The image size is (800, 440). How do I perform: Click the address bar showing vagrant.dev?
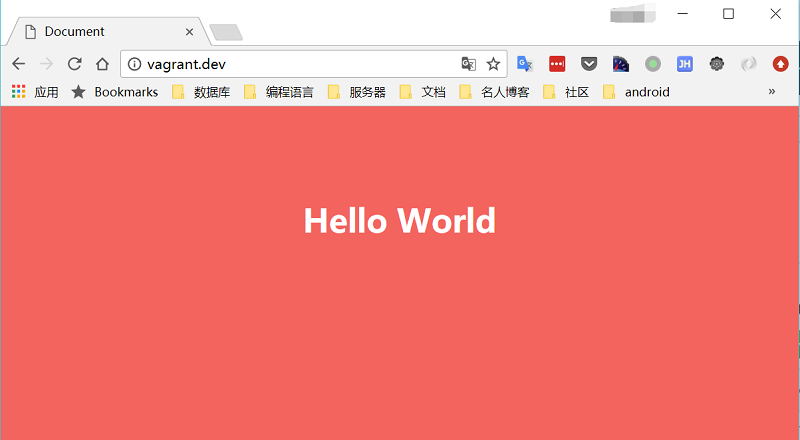(300, 64)
